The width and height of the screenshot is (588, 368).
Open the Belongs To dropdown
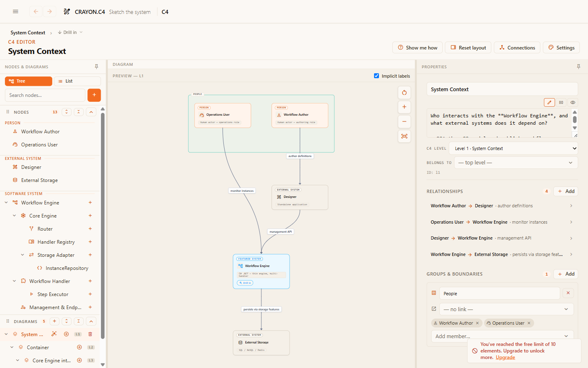click(x=516, y=162)
